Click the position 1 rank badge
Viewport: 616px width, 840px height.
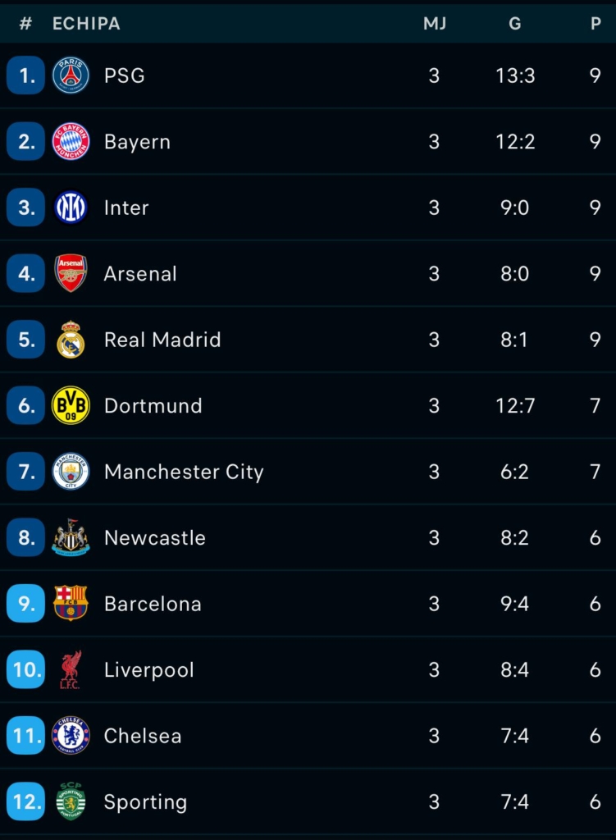(25, 75)
